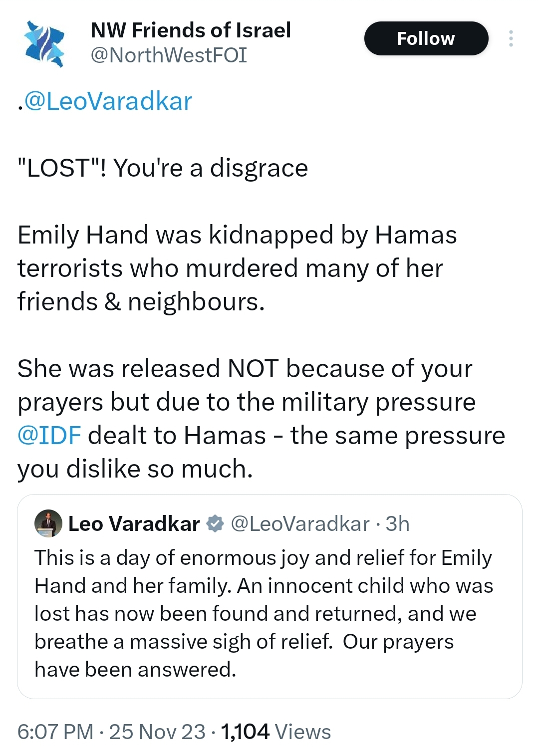The image size is (539, 756).
Task: Open the @IDF mention link
Action: pyautogui.click(x=49, y=435)
